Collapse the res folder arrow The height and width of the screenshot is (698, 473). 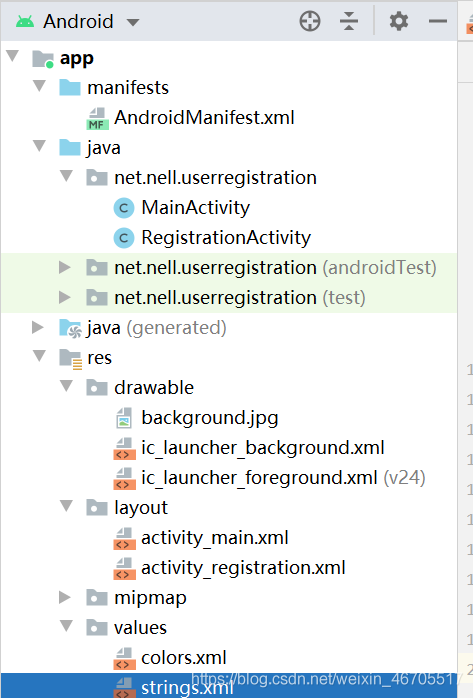40,356
